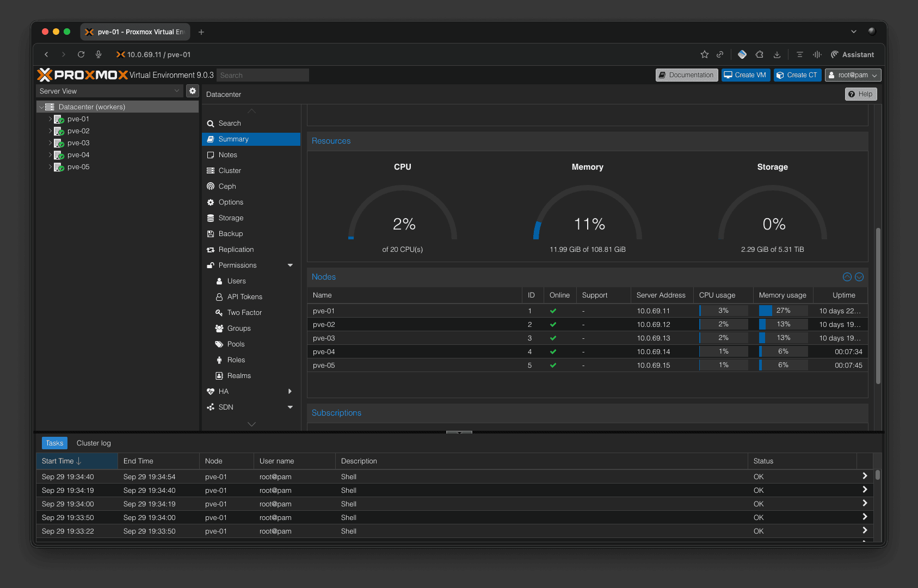918x588 pixels.
Task: Open the Documentation button
Action: [x=687, y=75]
